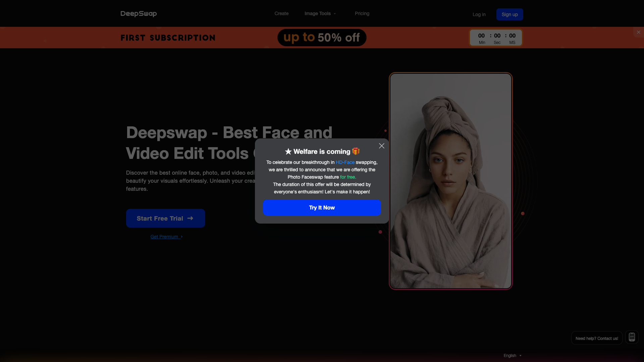
Task: Click the Log in link
Action: 479,14
